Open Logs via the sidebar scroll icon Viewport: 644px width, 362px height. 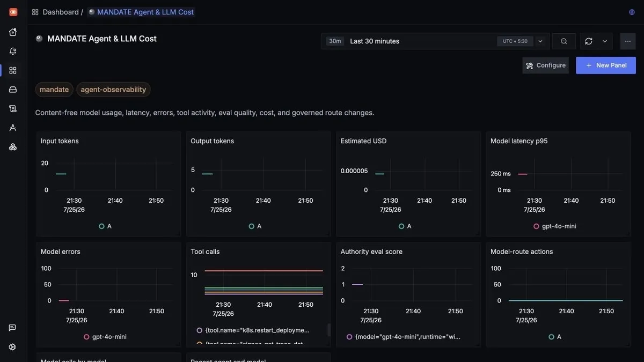(x=13, y=108)
